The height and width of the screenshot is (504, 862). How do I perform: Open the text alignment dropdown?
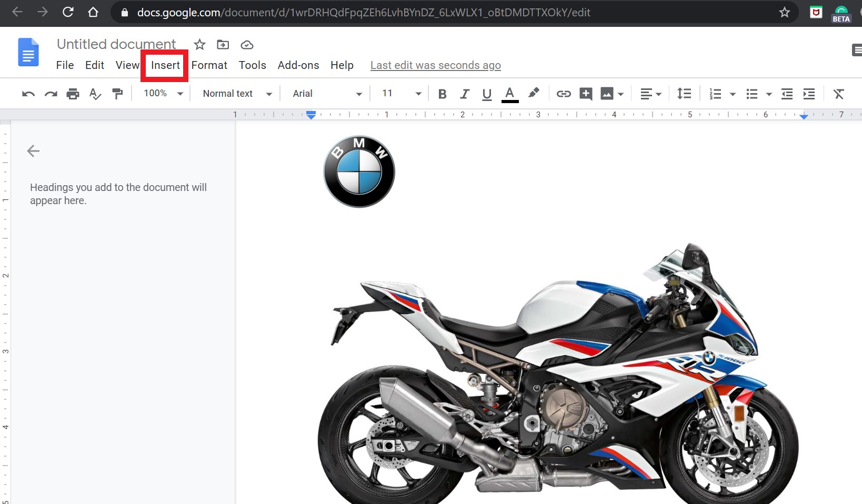click(x=650, y=94)
